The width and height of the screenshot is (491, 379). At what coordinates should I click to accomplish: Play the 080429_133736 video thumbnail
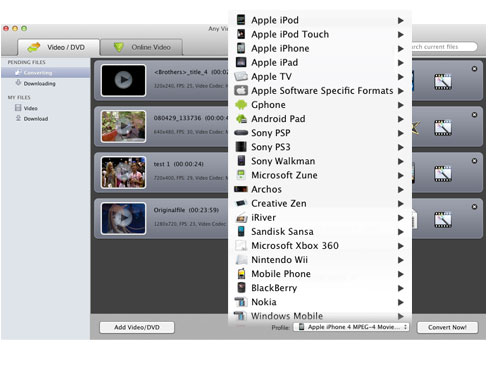click(x=123, y=126)
